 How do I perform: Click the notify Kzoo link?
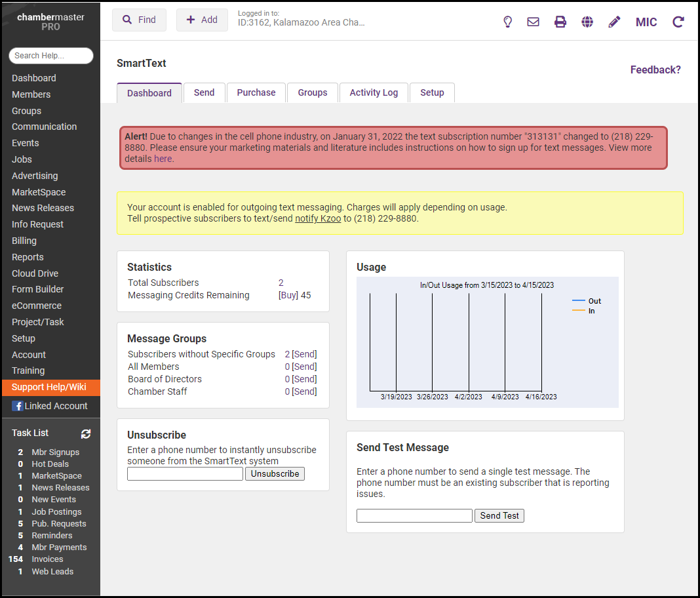pyautogui.click(x=318, y=218)
